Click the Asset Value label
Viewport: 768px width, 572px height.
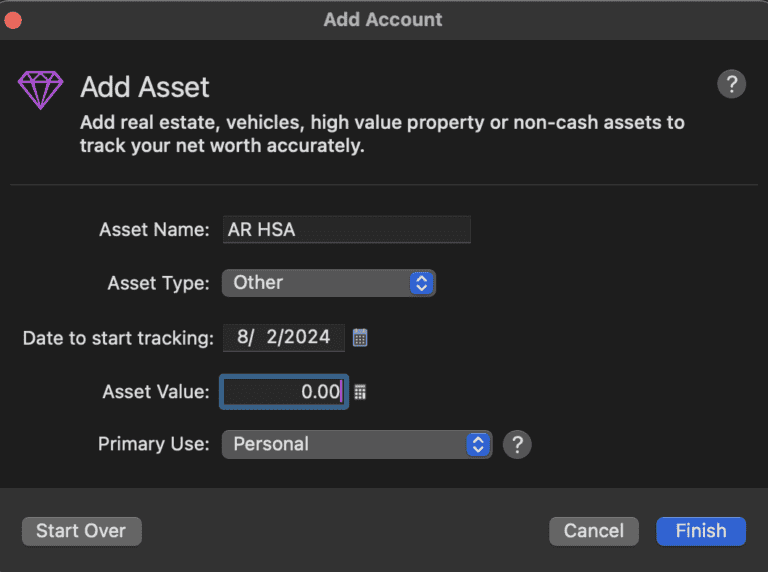tap(156, 392)
